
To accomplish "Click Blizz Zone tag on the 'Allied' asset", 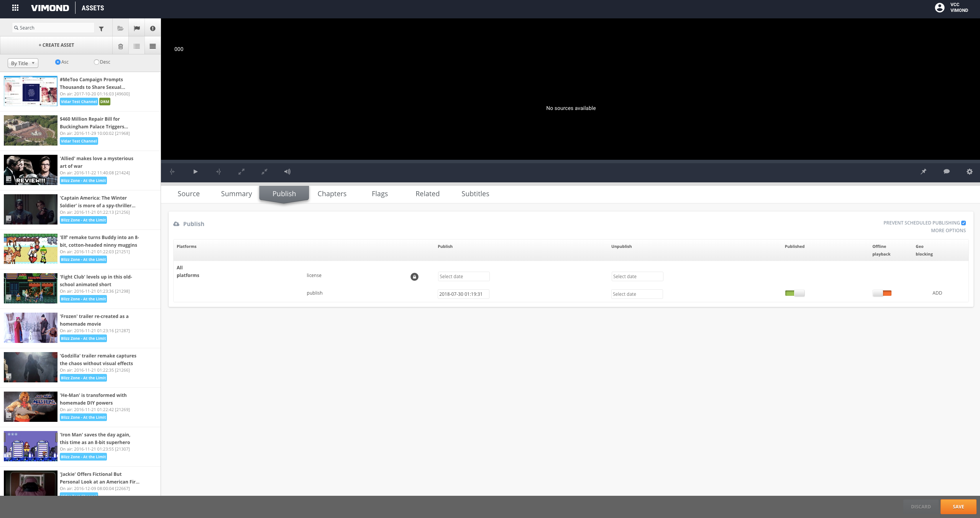I will pyautogui.click(x=83, y=181).
